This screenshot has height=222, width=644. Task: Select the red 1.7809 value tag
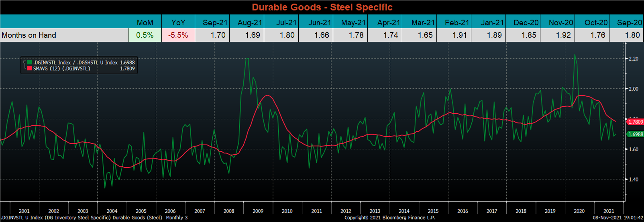click(635, 122)
